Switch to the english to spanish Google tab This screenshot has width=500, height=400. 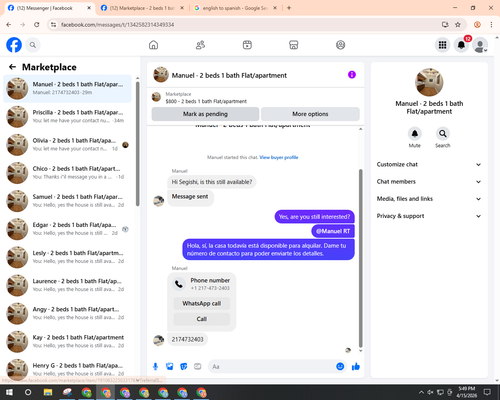(235, 8)
